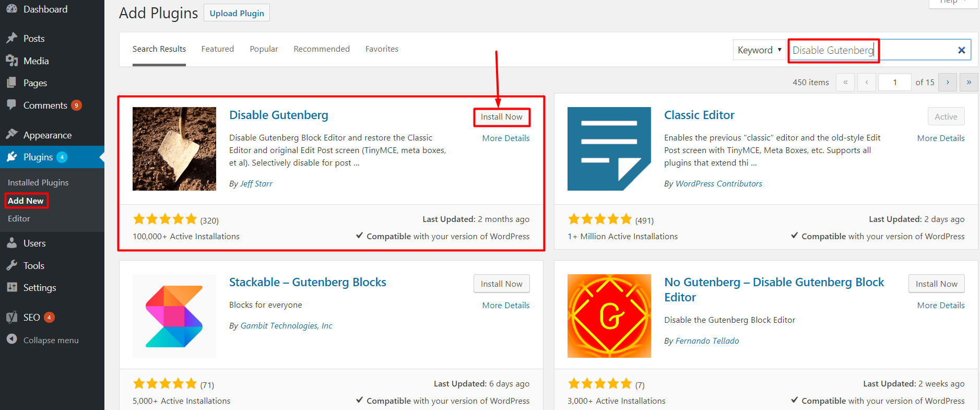The height and width of the screenshot is (410, 980).
Task: Click the Users person icon
Action: pos(11,243)
